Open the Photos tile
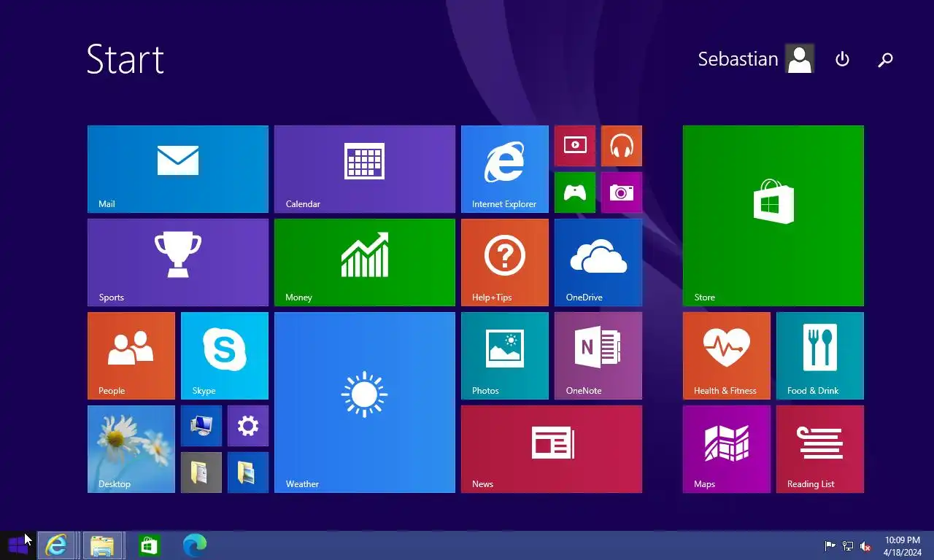The image size is (934, 560). (505, 356)
